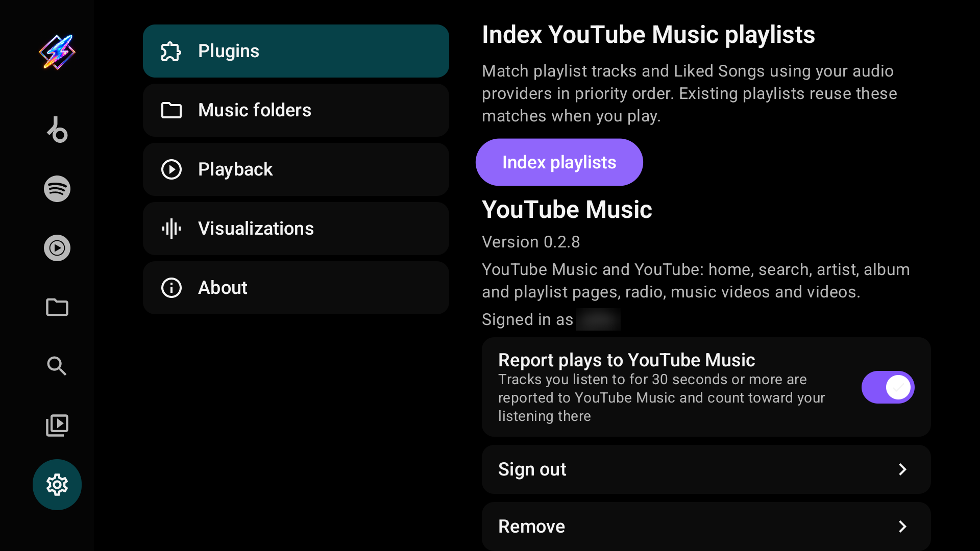
Task: Click the puzzle piece Plugins icon
Action: (x=171, y=51)
